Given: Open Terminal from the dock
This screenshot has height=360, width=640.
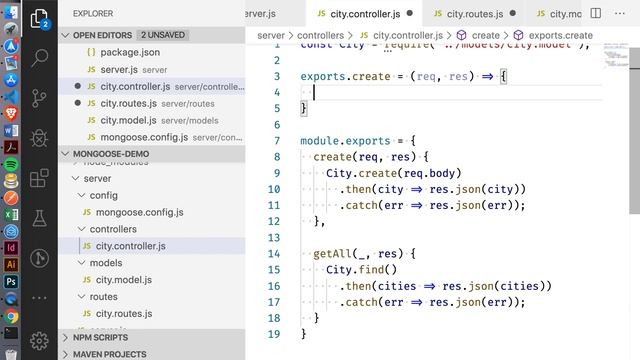Looking at the screenshot, I should pos(11,333).
